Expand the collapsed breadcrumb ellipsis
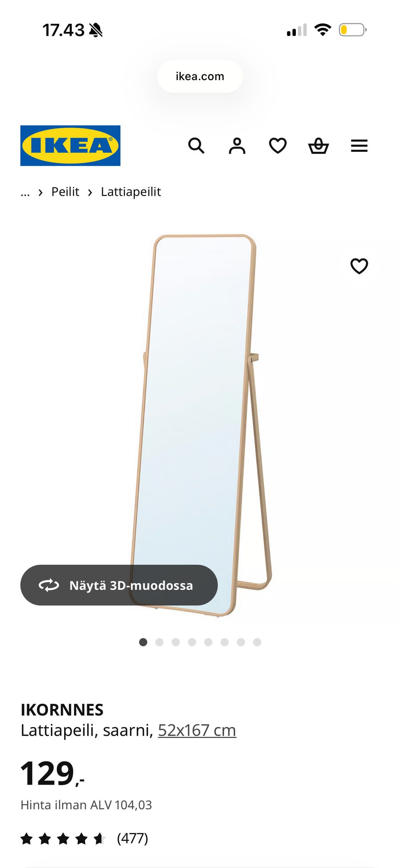Screen dimensions: 400x868 (25, 192)
